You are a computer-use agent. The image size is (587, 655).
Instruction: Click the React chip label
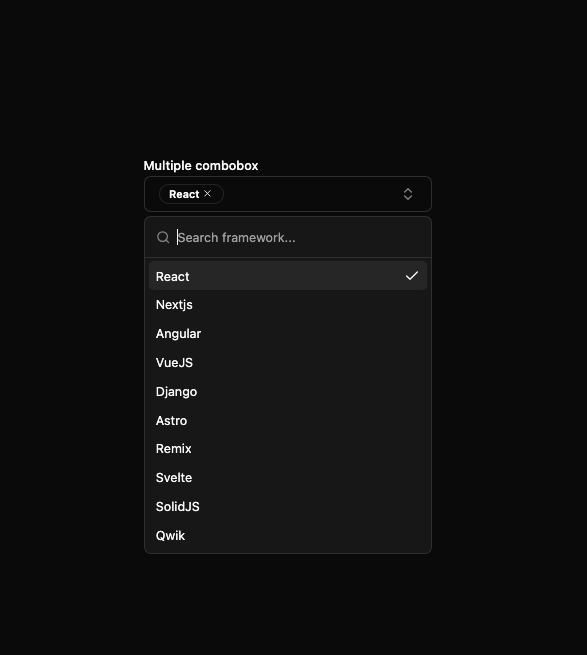click(x=184, y=194)
